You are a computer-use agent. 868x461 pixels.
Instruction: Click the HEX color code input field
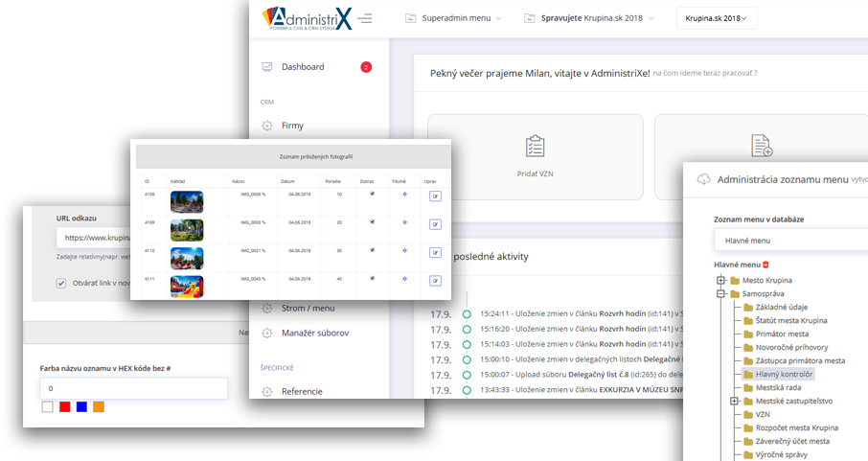[133, 388]
